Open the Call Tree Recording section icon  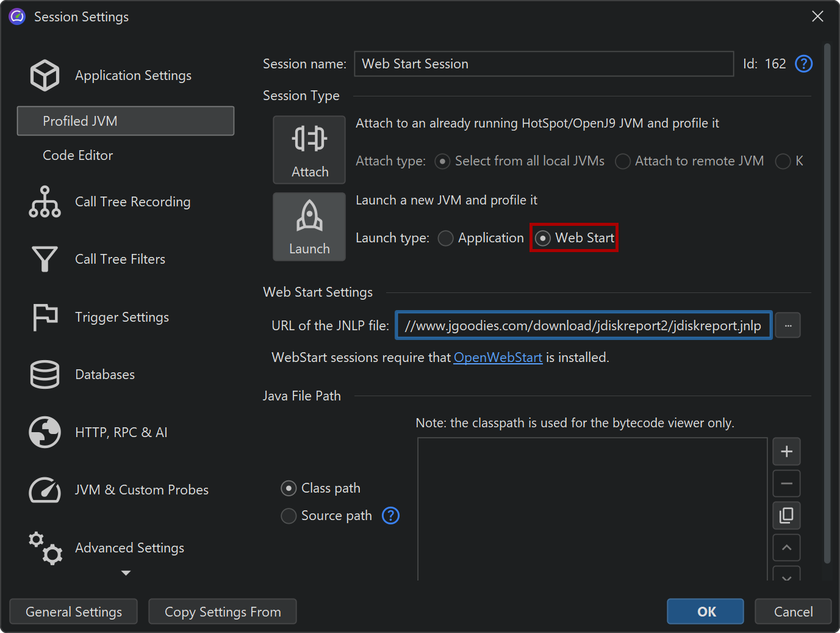tap(45, 202)
